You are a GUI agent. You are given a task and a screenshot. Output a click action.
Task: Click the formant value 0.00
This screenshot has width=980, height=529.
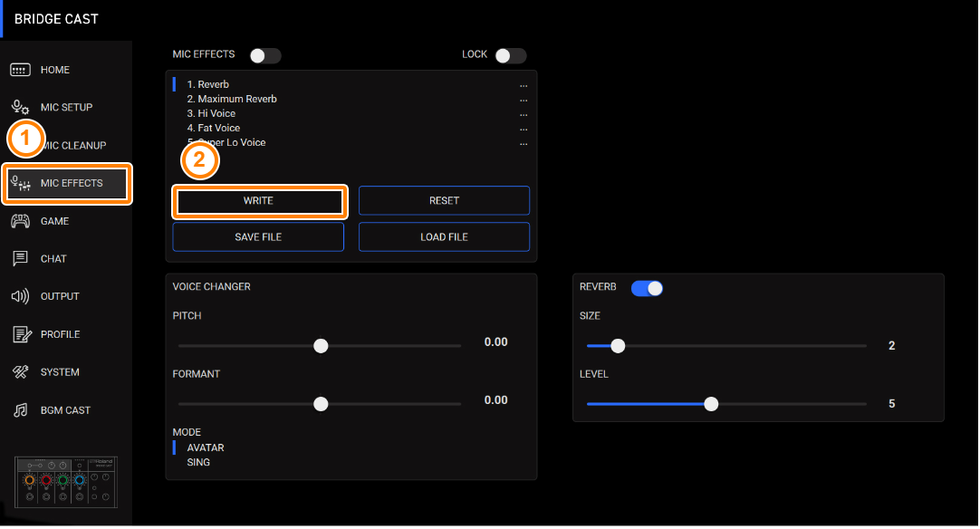point(496,400)
